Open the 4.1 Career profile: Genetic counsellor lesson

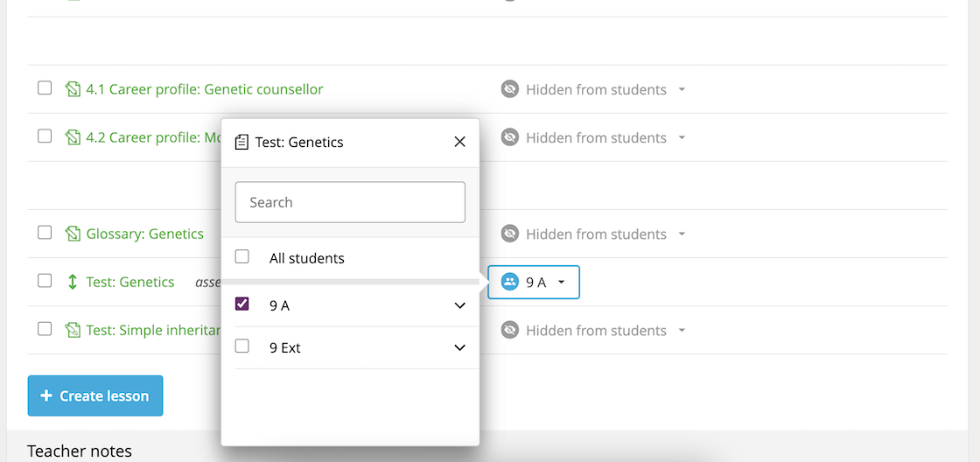205,89
